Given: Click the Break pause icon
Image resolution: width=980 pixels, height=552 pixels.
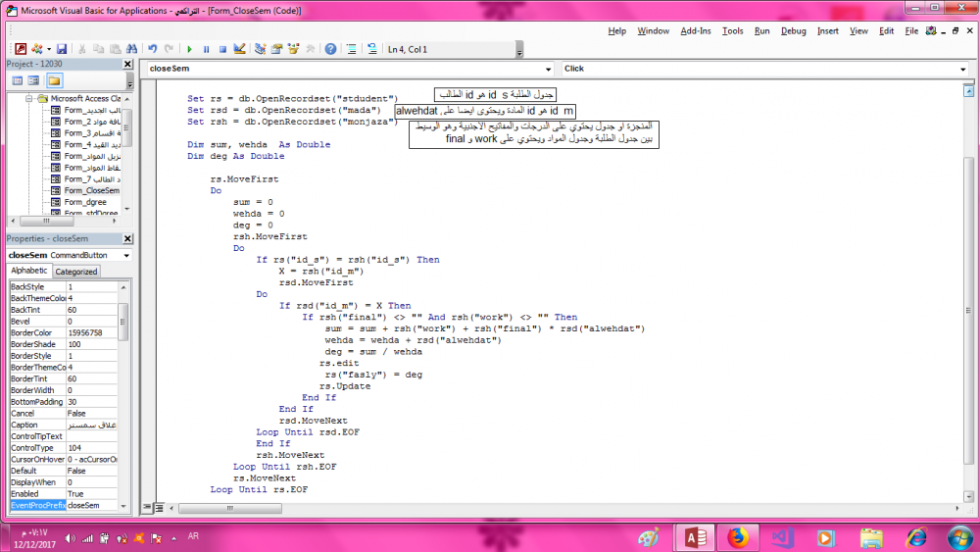Looking at the screenshot, I should (x=206, y=49).
